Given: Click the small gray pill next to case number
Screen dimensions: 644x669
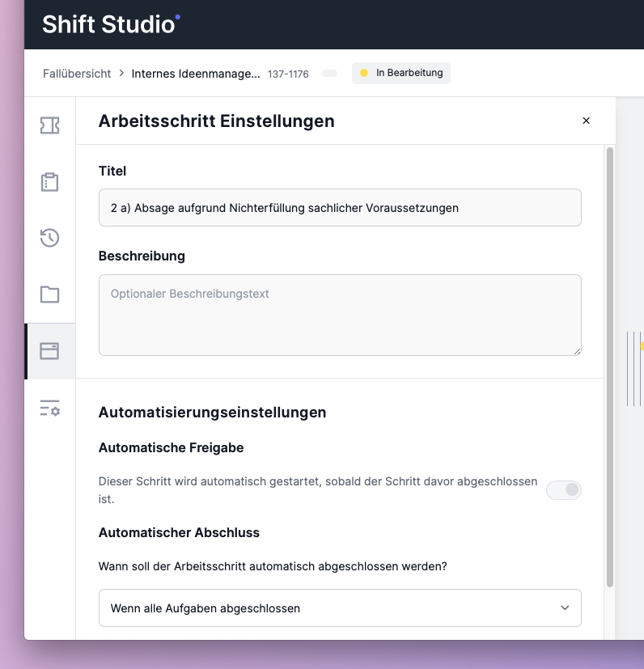Looking at the screenshot, I should [x=329, y=74].
